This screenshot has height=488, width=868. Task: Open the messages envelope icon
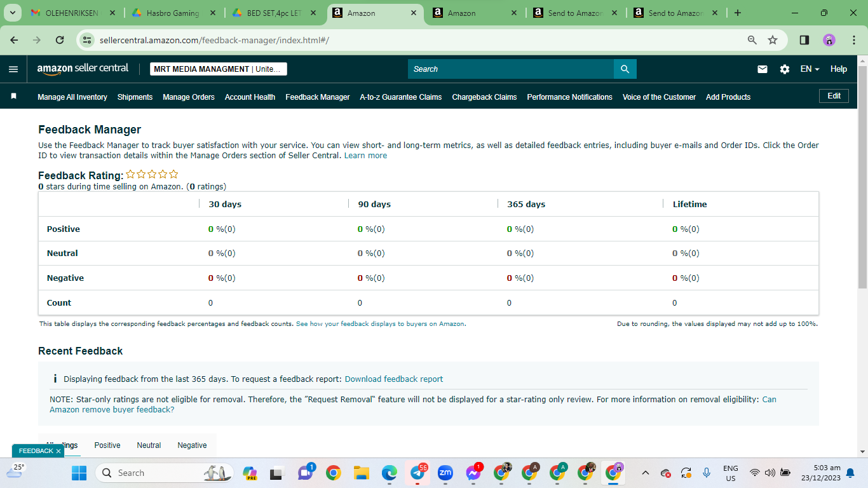pos(763,69)
